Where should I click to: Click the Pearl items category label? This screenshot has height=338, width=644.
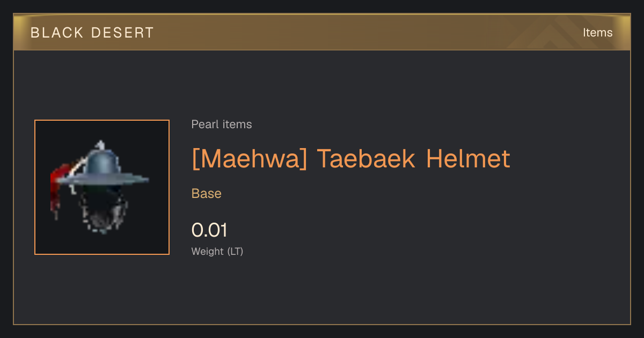pos(222,124)
